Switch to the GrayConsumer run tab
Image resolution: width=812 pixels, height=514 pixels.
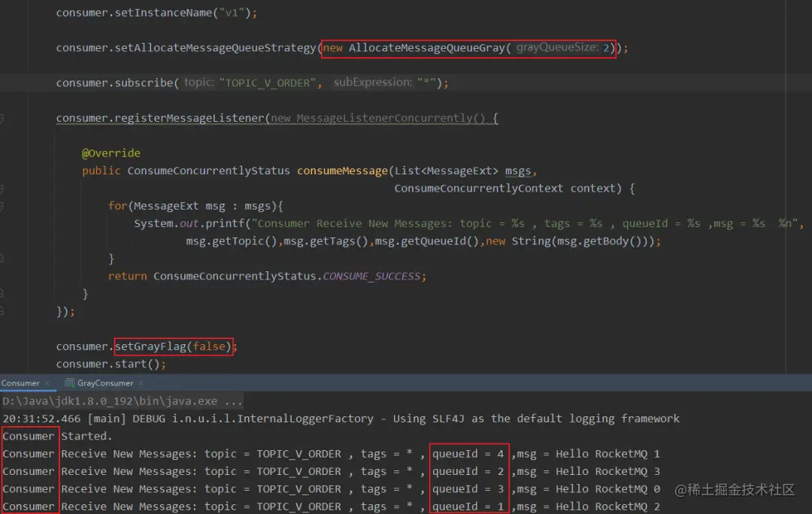(x=105, y=383)
